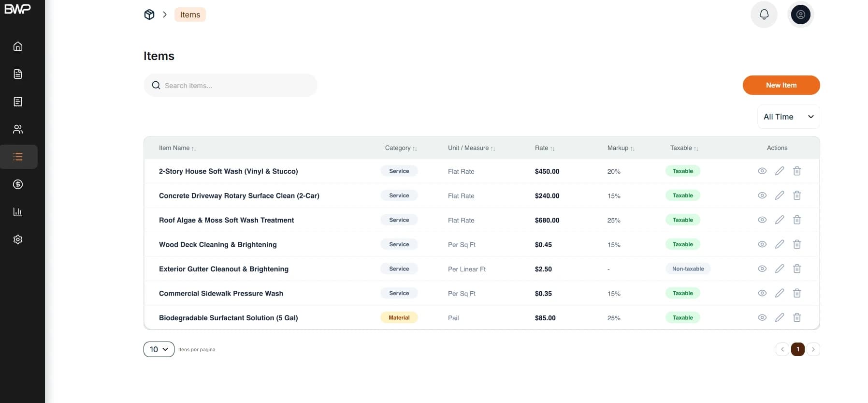Viewport: 868px width, 403px height.
Task: Go to previous page arrow
Action: coord(782,349)
